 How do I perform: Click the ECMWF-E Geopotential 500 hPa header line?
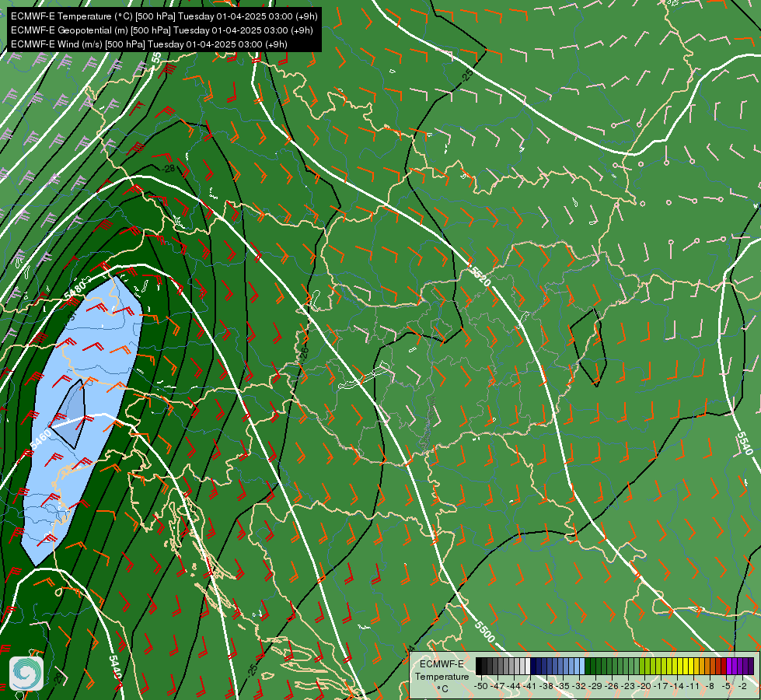[x=162, y=30]
